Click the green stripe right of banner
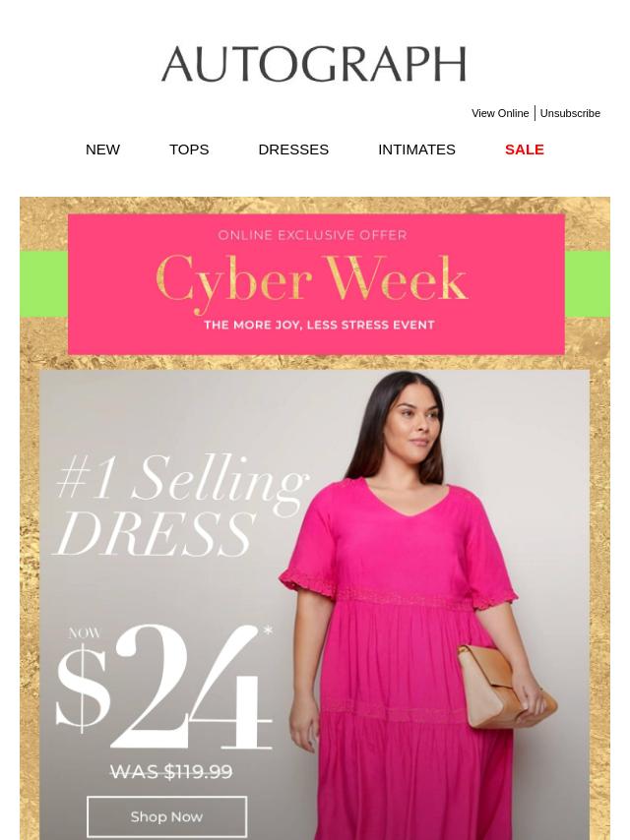 pos(588,283)
